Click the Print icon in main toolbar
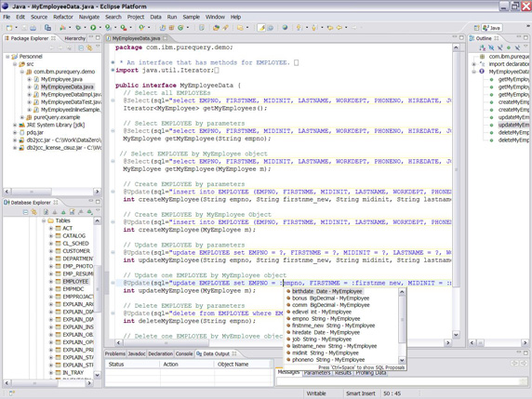This screenshot has width=532, height=399. point(33,28)
